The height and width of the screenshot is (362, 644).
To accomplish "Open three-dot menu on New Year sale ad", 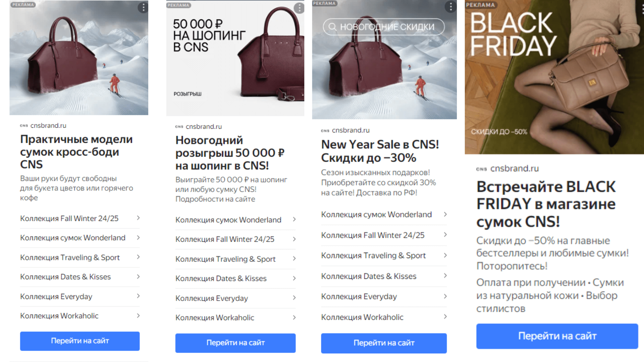I will 450,7.
